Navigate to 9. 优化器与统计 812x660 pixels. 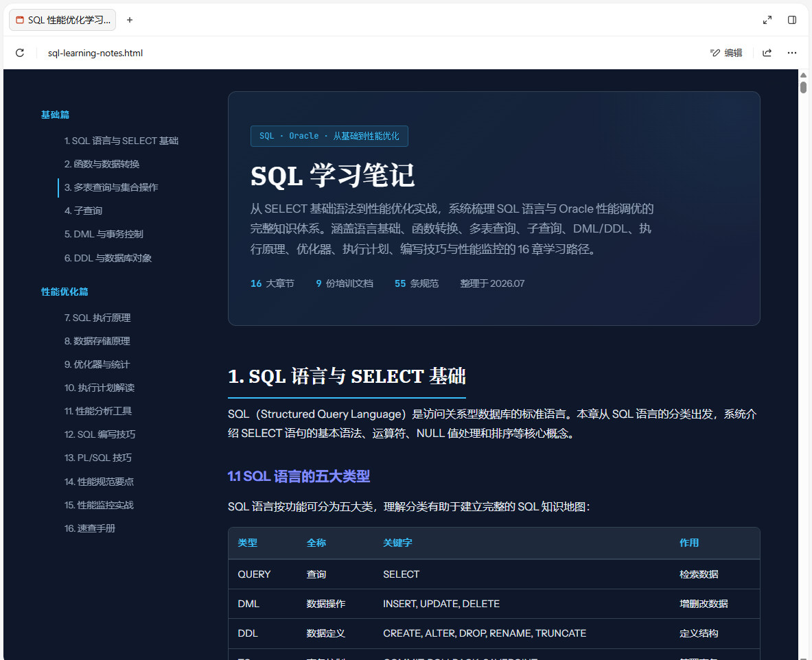97,364
